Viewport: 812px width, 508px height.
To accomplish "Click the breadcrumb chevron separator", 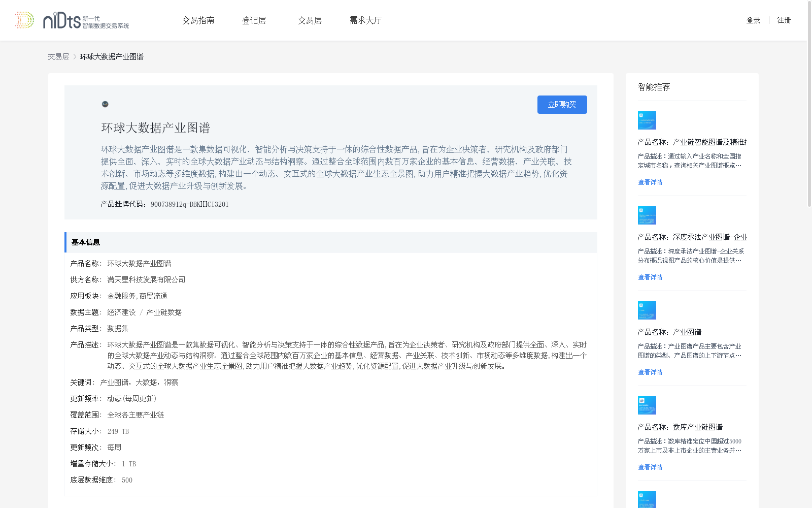I will point(75,57).
